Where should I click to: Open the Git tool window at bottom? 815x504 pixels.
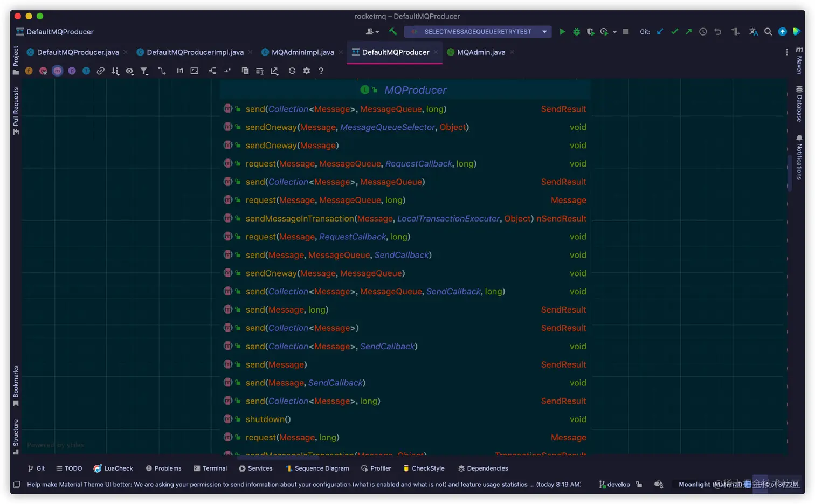coord(36,468)
